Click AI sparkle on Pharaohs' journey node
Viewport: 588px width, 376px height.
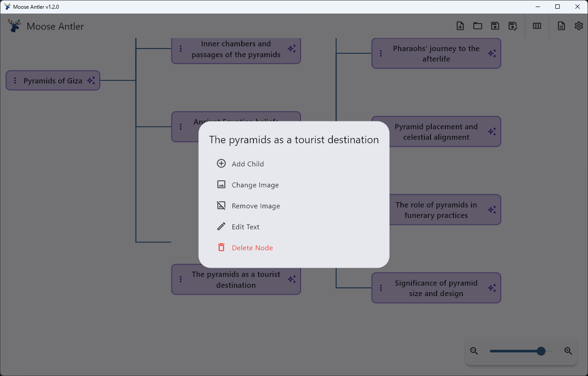click(492, 53)
